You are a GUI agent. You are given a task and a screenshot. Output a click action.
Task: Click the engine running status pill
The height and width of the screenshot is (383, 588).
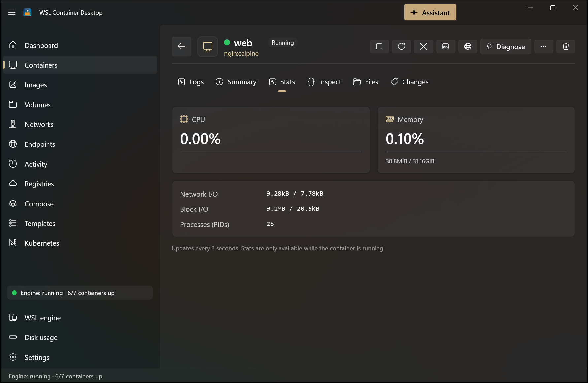[x=80, y=293]
